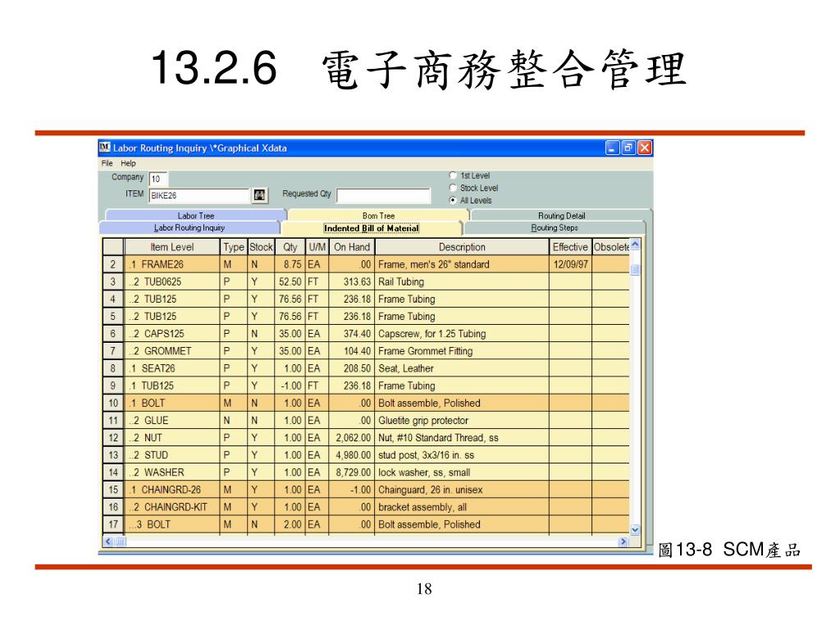Click the CHAINGRD-26 item cell
840x630 pixels.
tap(172, 490)
